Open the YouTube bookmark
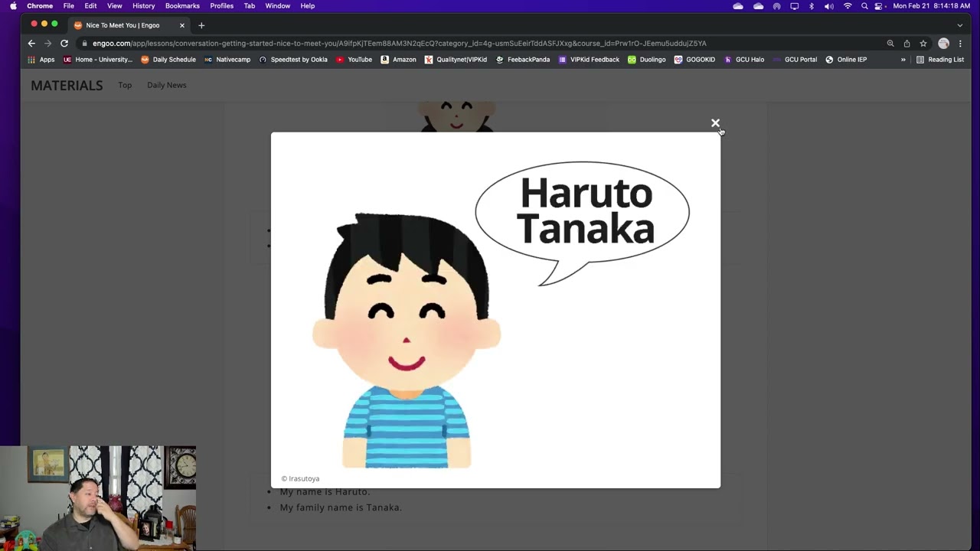Image resolution: width=980 pixels, height=551 pixels. point(354,60)
